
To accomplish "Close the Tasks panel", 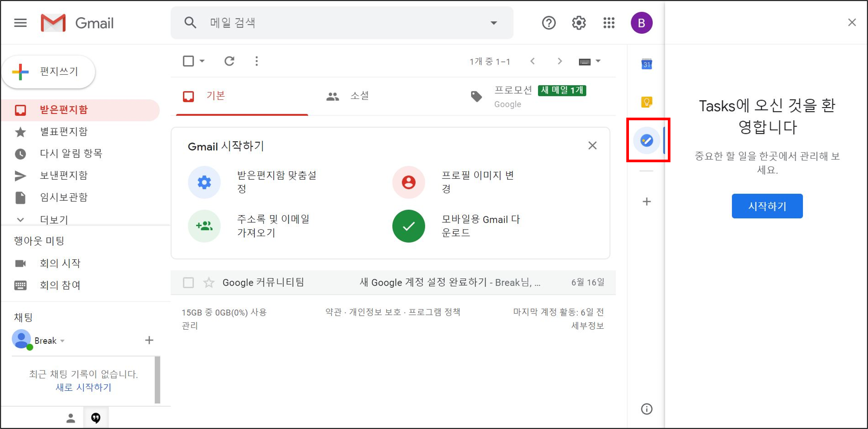I will (852, 22).
